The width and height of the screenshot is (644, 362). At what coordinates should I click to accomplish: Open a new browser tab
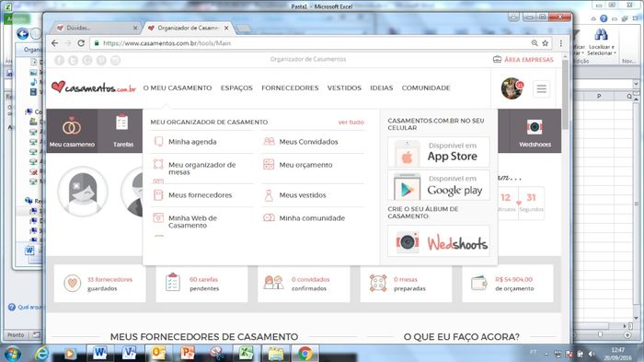point(243,28)
